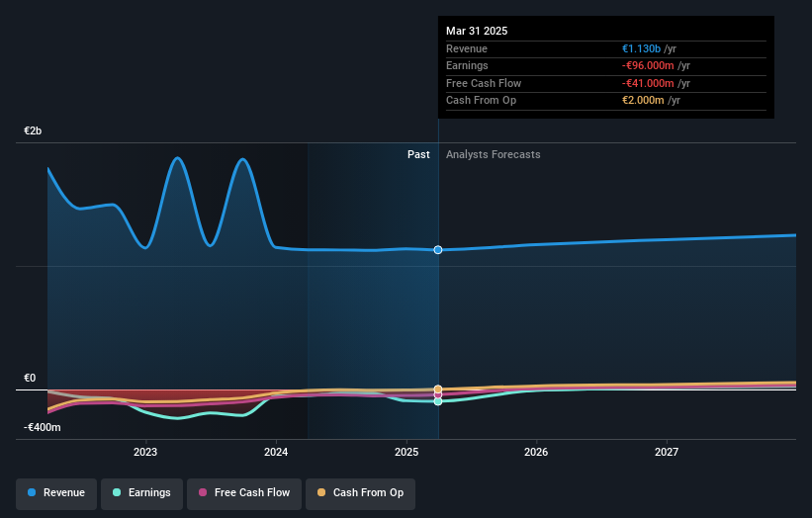
Task: Toggle the Earnings legend button
Action: (141, 493)
